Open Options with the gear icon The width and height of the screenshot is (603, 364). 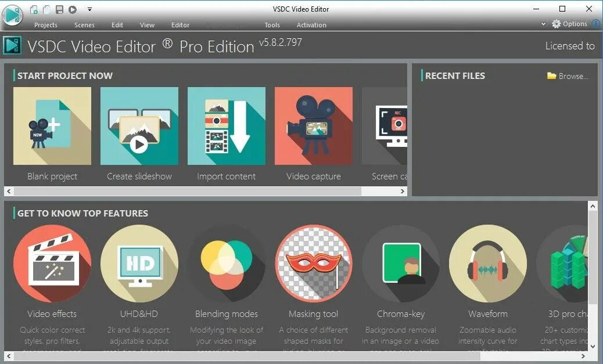569,24
